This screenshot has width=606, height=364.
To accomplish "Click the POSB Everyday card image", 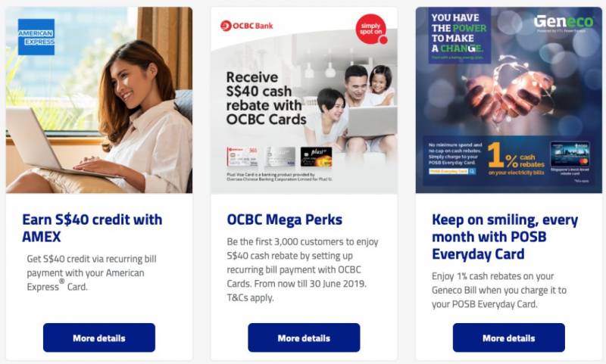I will [570, 154].
